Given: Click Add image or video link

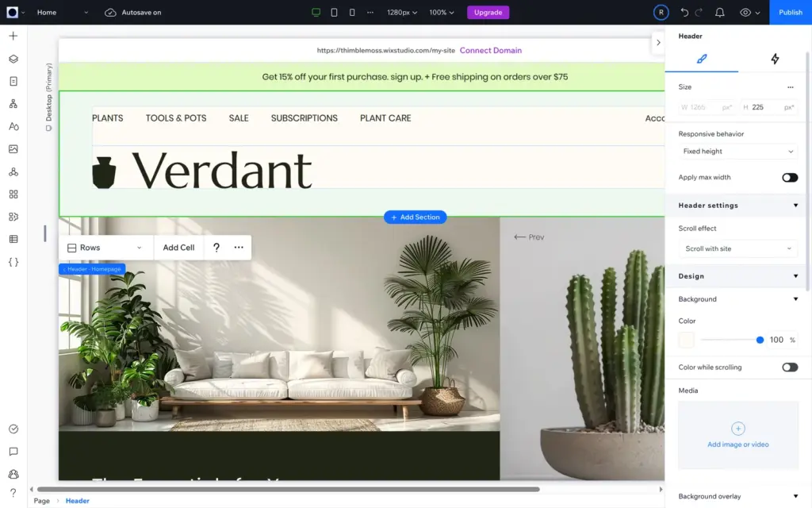Looking at the screenshot, I should point(738,444).
